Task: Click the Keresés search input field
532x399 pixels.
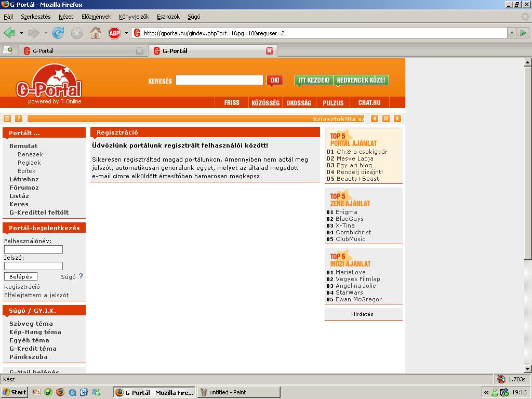Action: coord(219,80)
